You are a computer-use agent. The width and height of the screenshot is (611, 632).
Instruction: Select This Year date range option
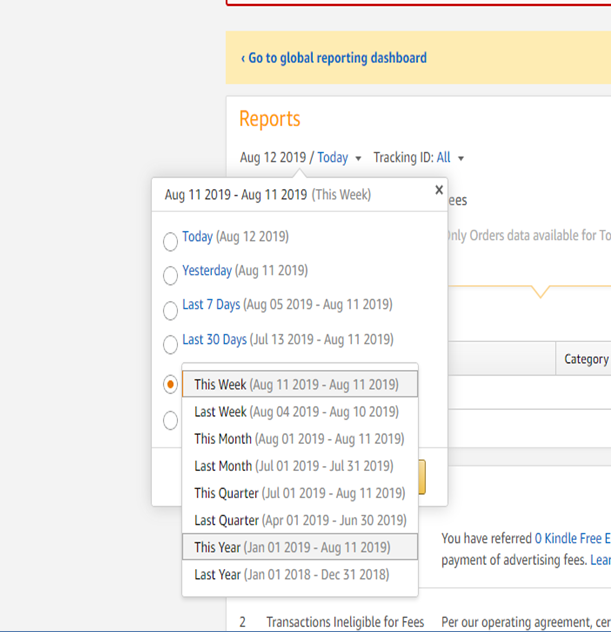pyautogui.click(x=292, y=547)
